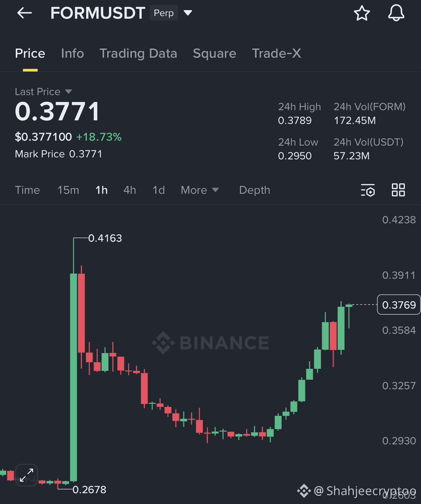Select the 4h chart interval
The height and width of the screenshot is (504, 421).
(x=130, y=190)
